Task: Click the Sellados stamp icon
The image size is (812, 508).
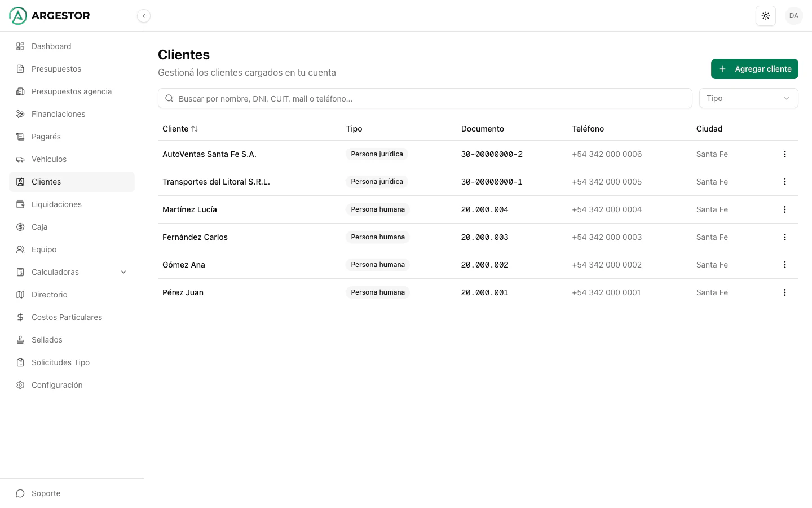Action: (20, 340)
